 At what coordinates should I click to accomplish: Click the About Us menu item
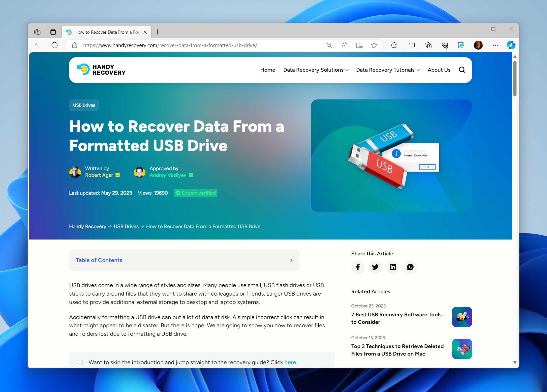click(439, 70)
